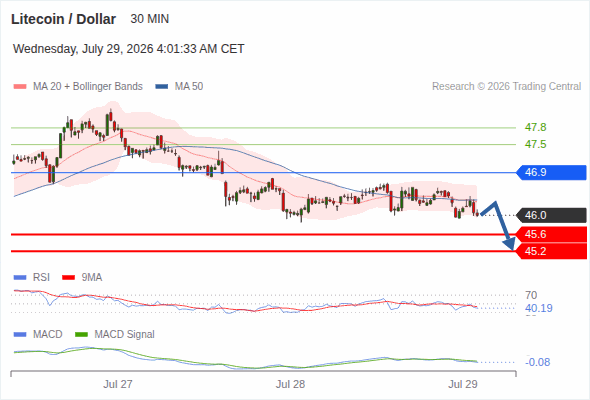Click the RSI legend label
590x400 pixels.
click(x=41, y=278)
